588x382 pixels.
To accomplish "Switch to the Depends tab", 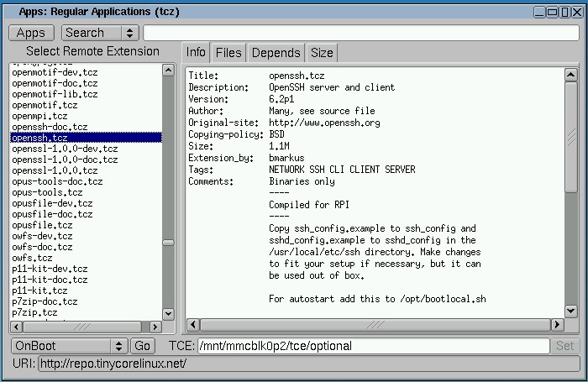I will [x=276, y=52].
